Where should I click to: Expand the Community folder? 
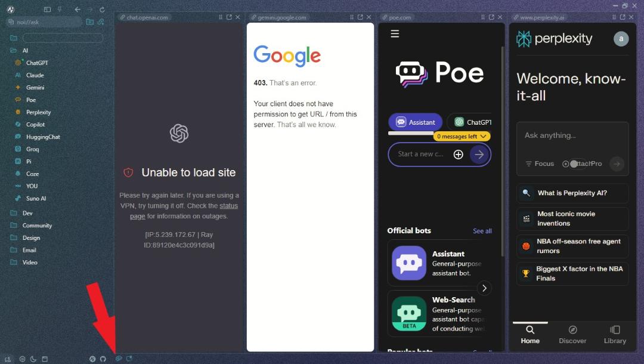(x=31, y=225)
